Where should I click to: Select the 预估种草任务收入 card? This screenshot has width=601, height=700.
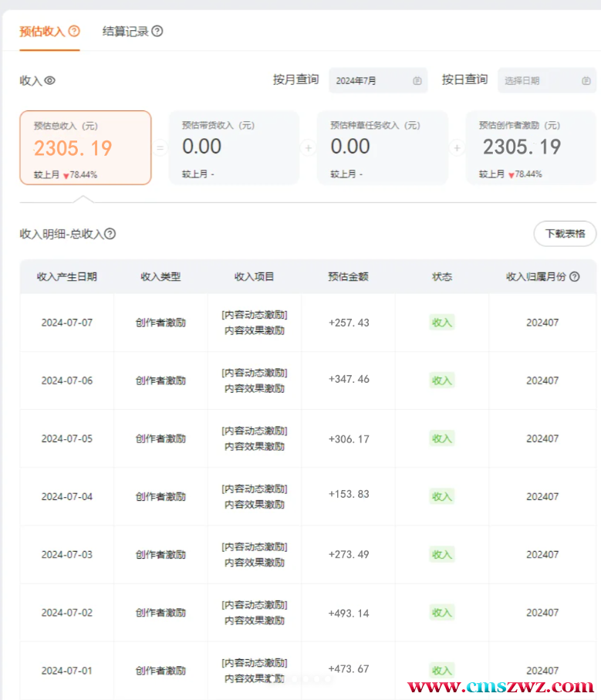(382, 147)
